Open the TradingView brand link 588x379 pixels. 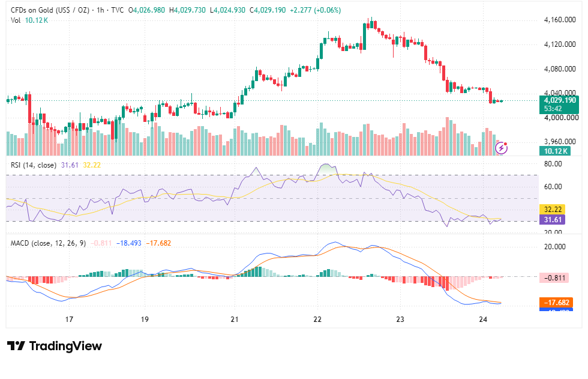(55, 345)
